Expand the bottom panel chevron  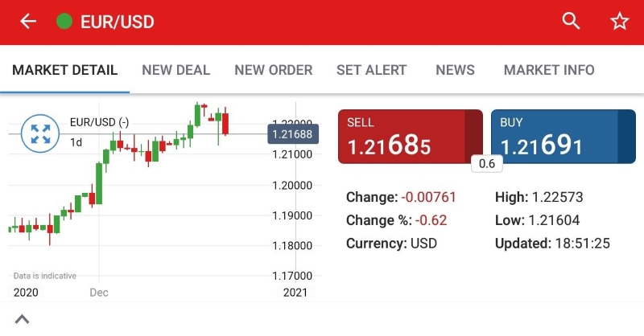pyautogui.click(x=23, y=319)
